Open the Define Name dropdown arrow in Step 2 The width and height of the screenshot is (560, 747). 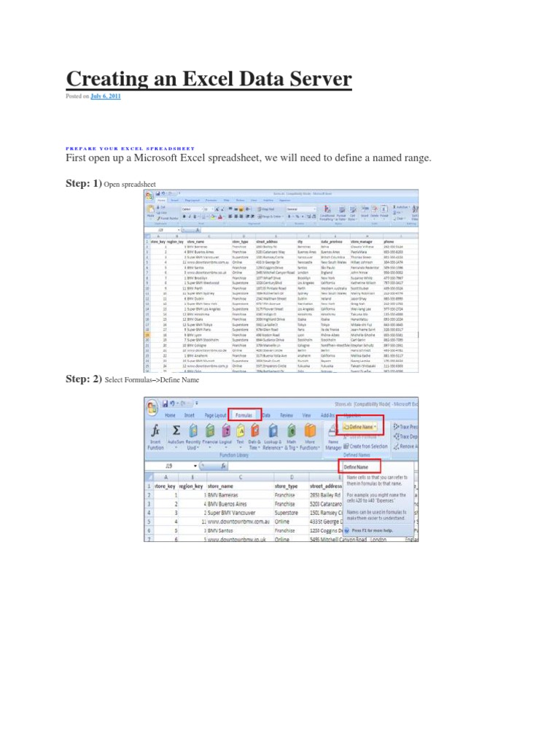click(376, 427)
